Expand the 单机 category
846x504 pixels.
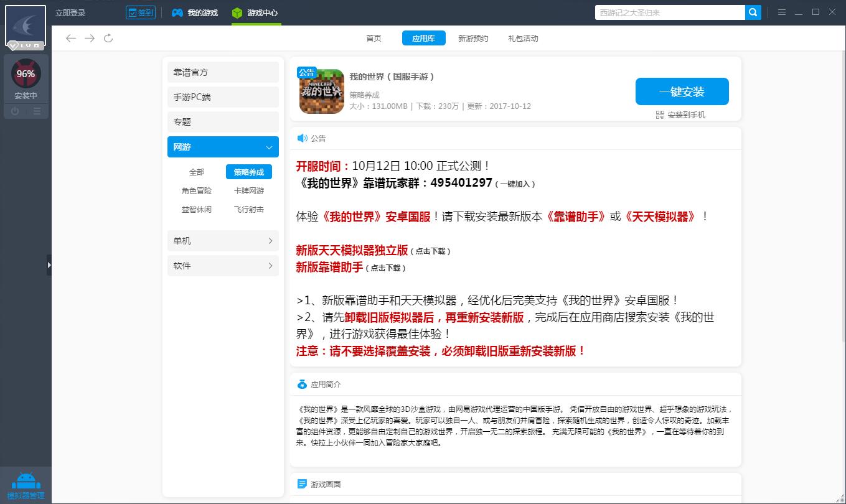(x=222, y=241)
